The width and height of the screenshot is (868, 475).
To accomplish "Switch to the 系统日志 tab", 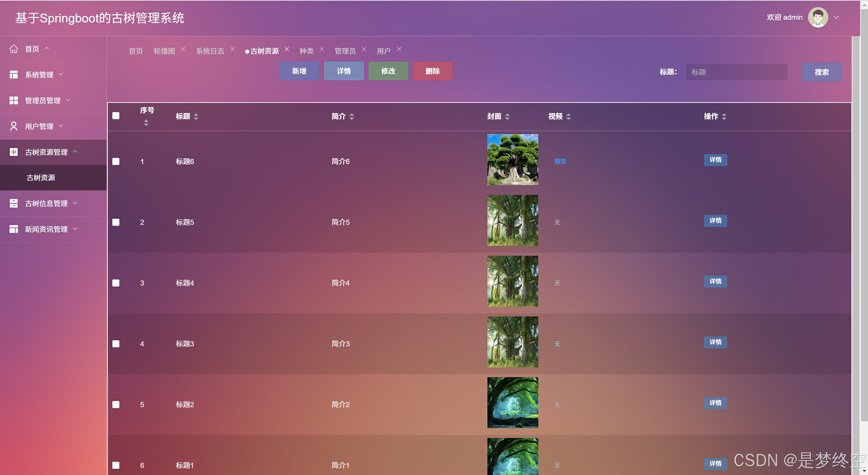I will tap(210, 51).
